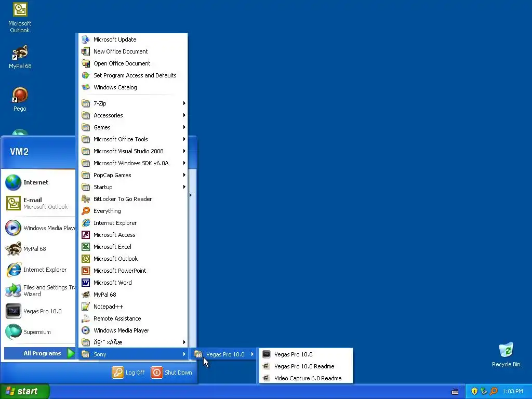Click the Microsoft PowerPoint icon

point(86,271)
